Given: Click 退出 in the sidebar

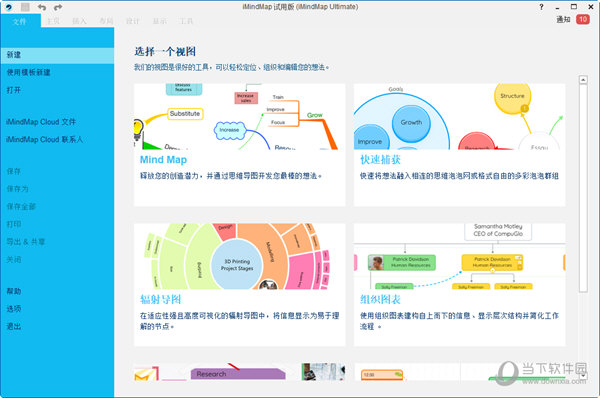Looking at the screenshot, I should pos(14,326).
